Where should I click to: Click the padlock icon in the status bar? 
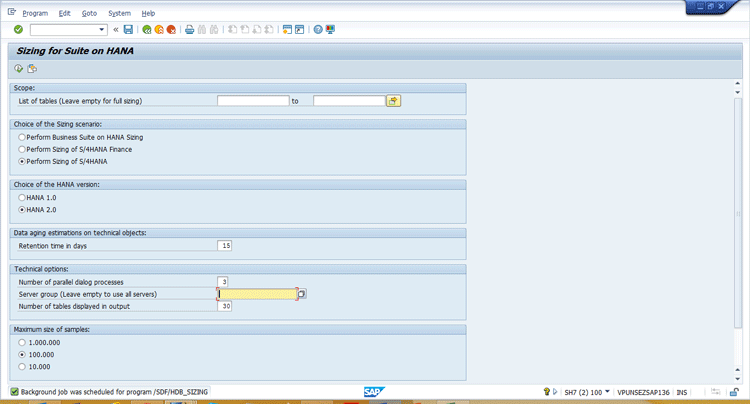pos(734,392)
